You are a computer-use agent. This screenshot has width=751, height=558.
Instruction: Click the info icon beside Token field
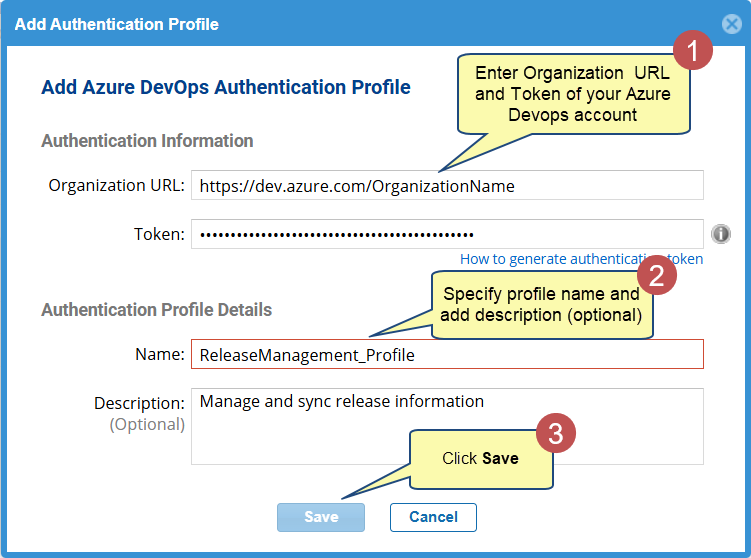tap(720, 234)
